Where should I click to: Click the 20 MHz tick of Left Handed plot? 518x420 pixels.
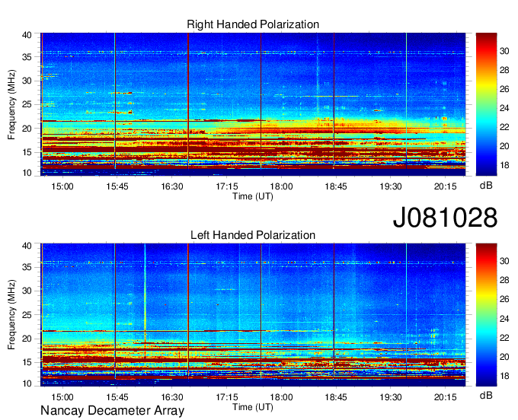[27, 339]
